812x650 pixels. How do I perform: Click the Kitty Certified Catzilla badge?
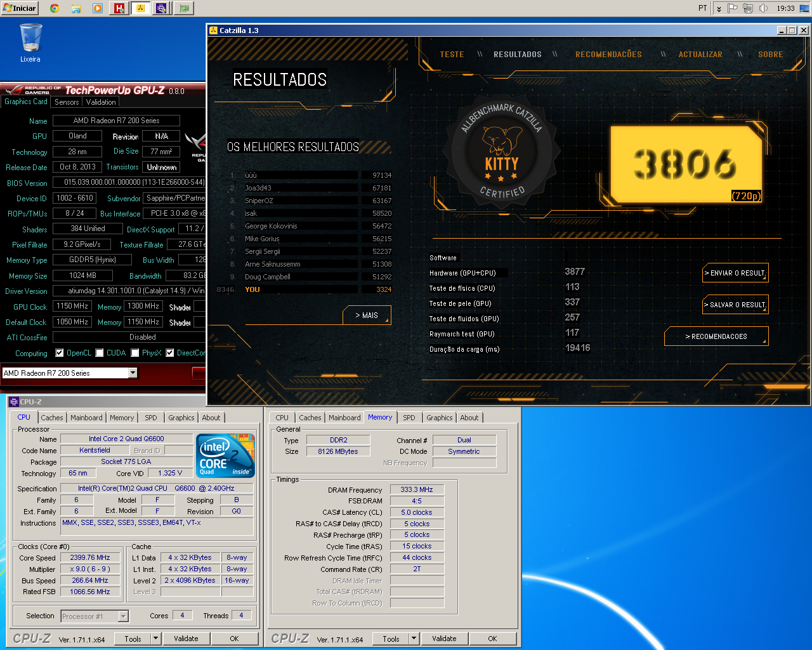501,152
